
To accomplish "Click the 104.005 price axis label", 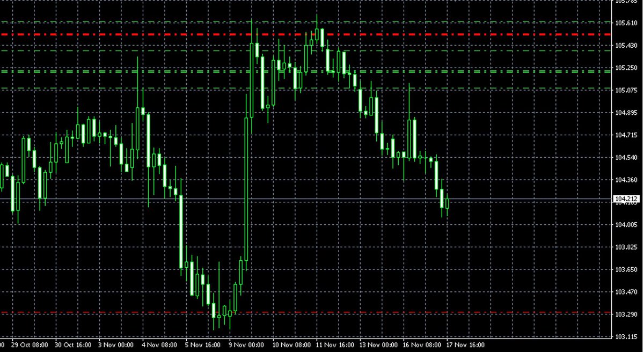I will pos(626,225).
